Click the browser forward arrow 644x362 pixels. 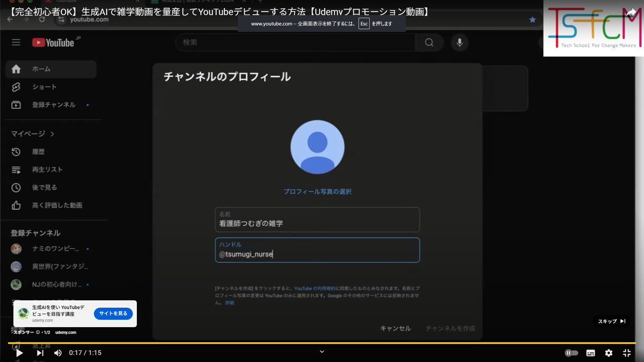coord(26,19)
